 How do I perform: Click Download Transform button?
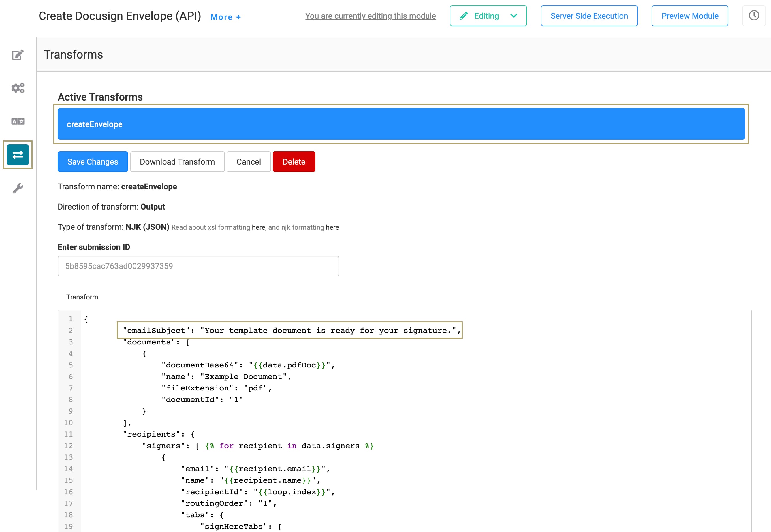[x=177, y=162]
